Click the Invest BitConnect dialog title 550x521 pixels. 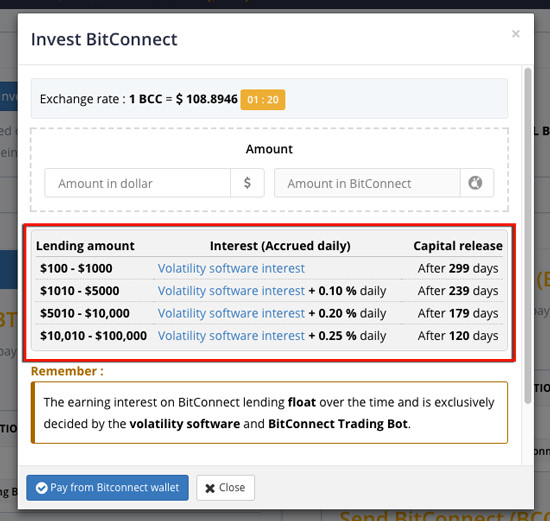click(104, 39)
